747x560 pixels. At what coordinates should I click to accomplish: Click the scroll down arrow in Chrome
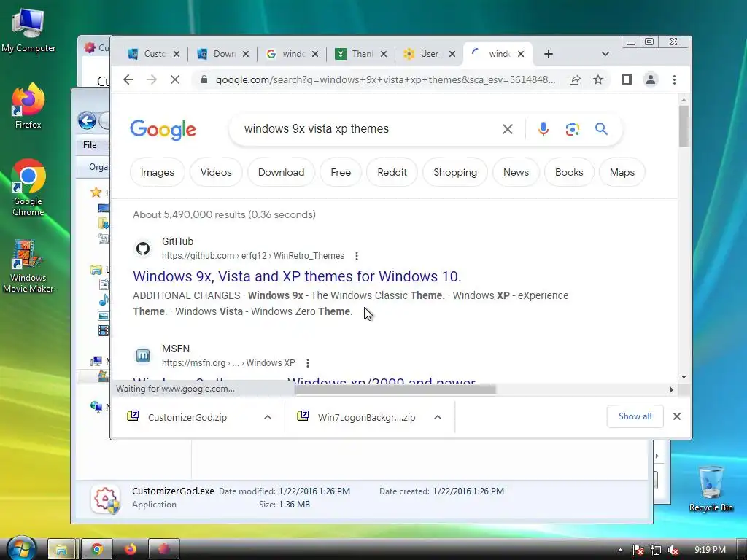click(684, 377)
